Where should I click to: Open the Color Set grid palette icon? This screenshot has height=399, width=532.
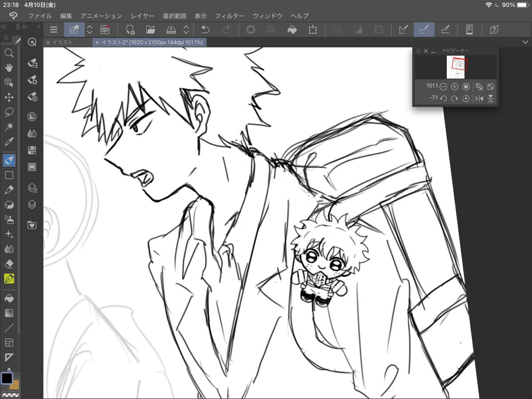32,150
